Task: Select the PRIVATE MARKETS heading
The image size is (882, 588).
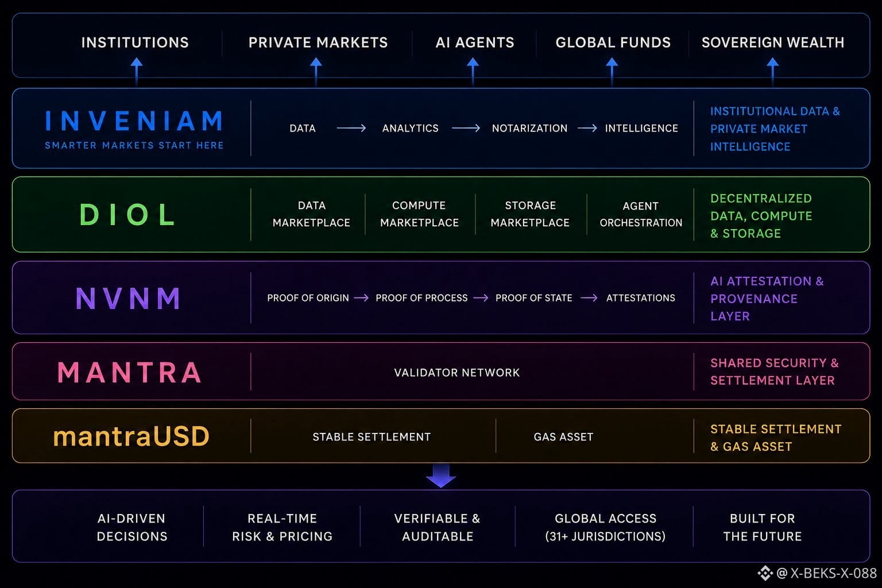Action: click(318, 42)
